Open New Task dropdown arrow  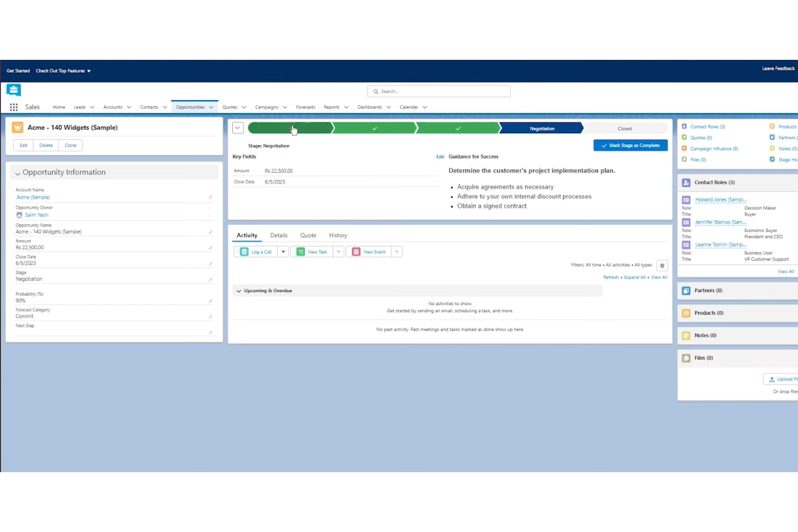pyautogui.click(x=339, y=252)
